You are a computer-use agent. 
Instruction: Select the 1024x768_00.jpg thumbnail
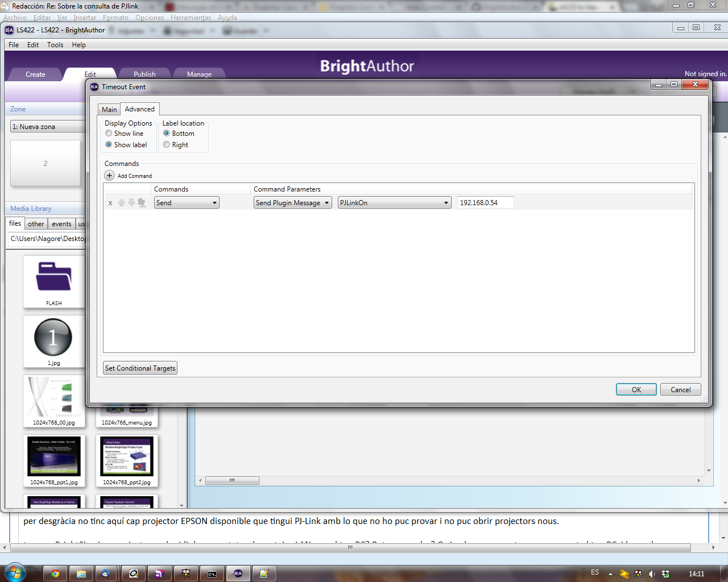[54, 401]
